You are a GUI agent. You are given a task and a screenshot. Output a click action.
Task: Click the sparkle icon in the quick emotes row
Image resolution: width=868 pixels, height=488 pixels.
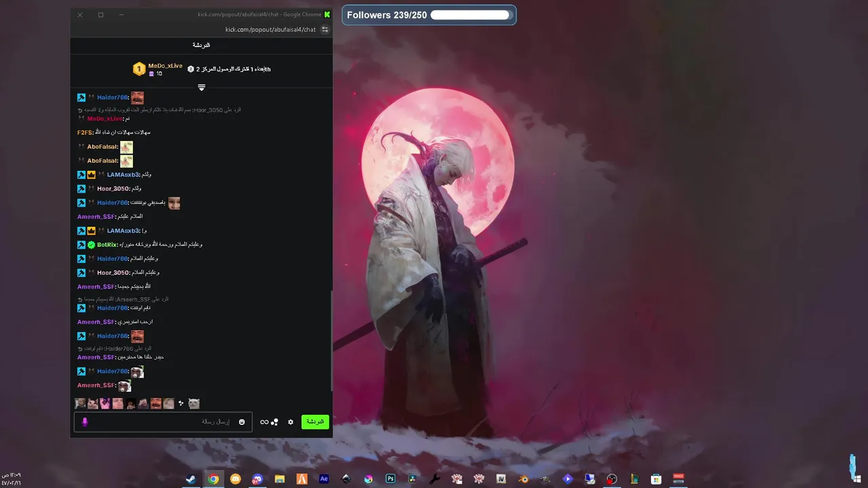coord(181,403)
